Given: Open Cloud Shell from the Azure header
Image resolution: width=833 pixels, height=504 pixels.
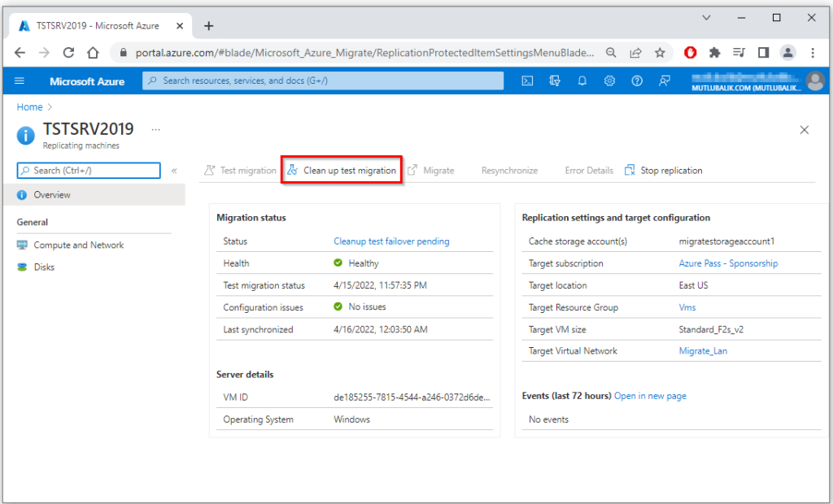Looking at the screenshot, I should click(x=527, y=80).
